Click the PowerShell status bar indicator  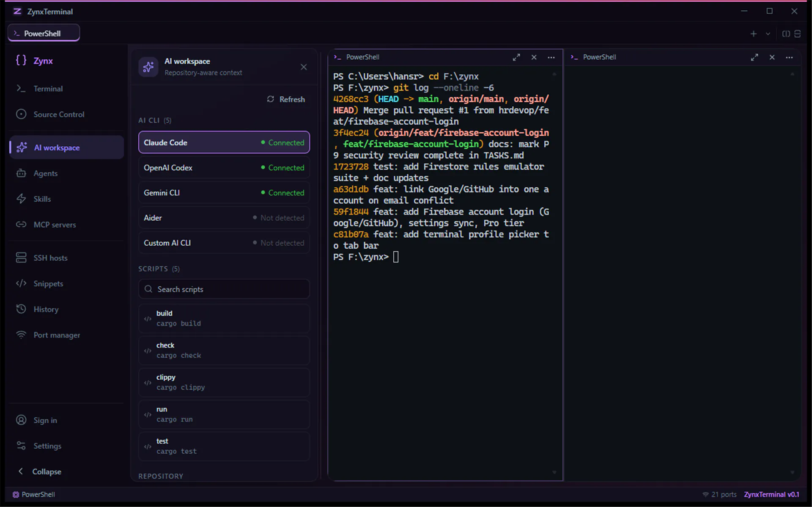(x=34, y=494)
